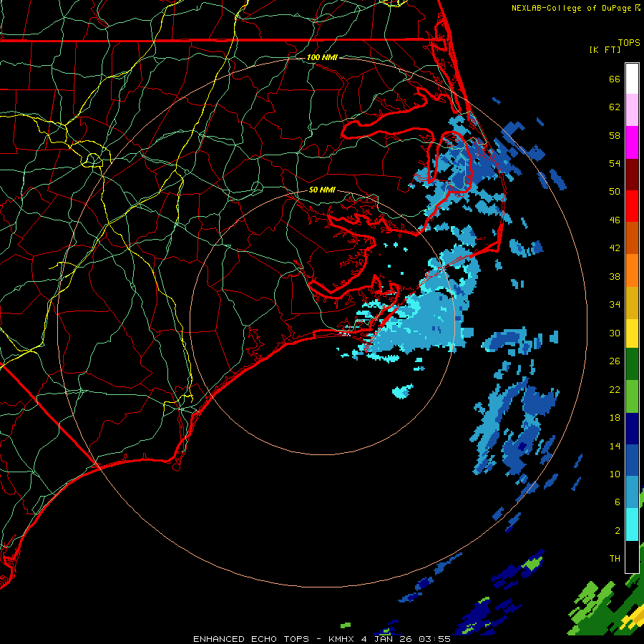Image resolution: width=644 pixels, height=644 pixels.
Task: Click the 50 NMI range ring label
Action: tap(322, 190)
